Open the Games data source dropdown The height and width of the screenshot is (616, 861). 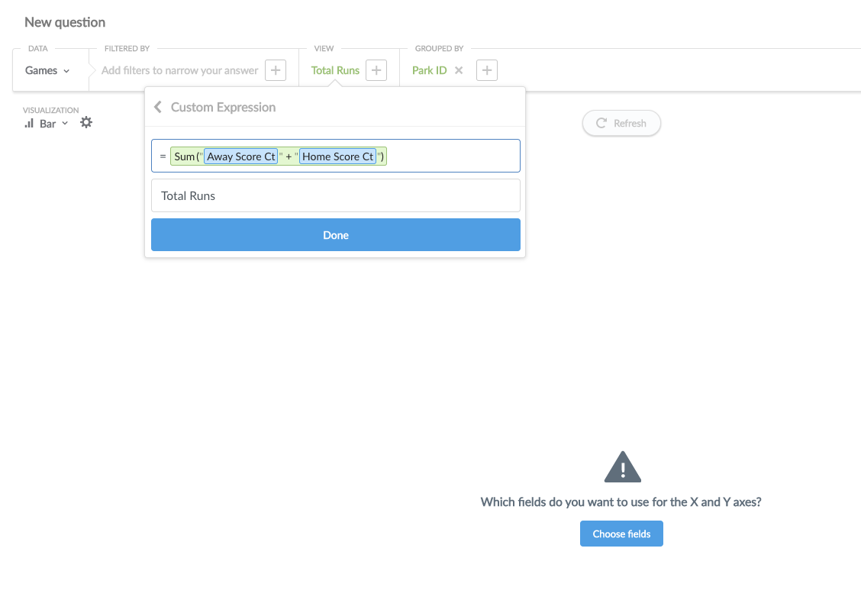tap(47, 70)
